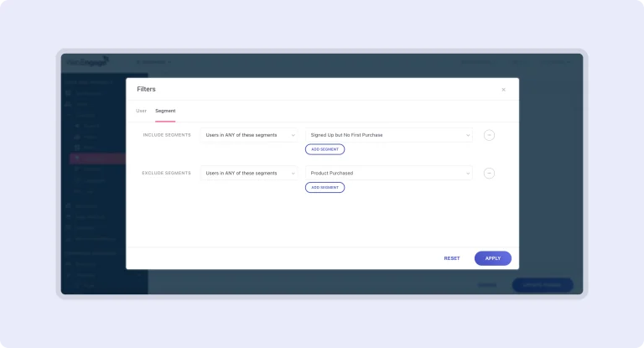Image resolution: width=644 pixels, height=348 pixels.
Task: Open the project selector in top bar
Action: click(153, 62)
